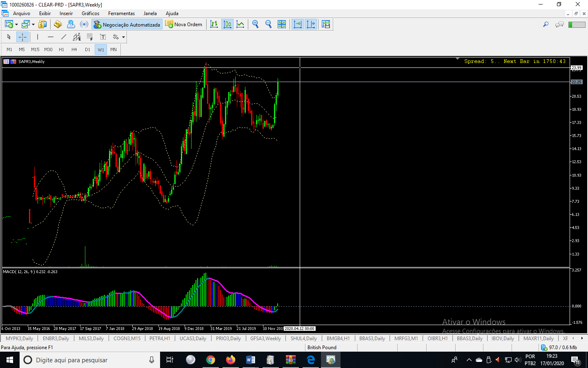The image size is (588, 368).
Task: Select M1 timeframe
Action: [x=9, y=49]
